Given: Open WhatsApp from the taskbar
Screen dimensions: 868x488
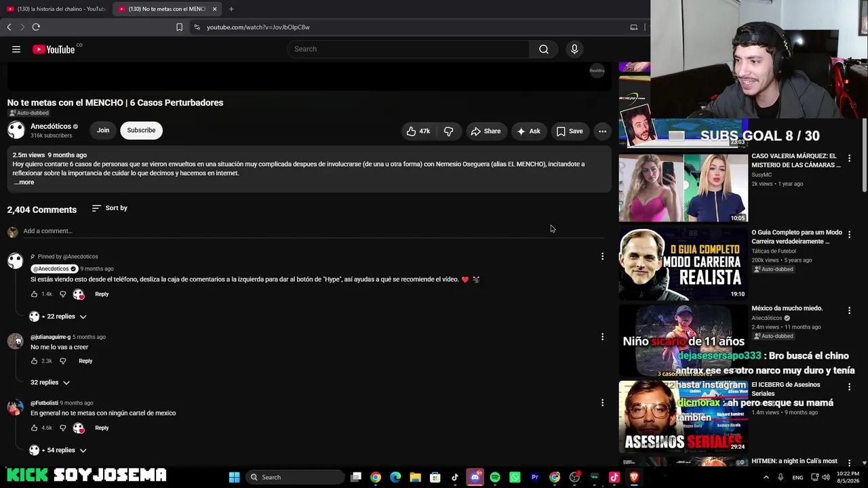Looking at the screenshot, I should coord(515,477).
